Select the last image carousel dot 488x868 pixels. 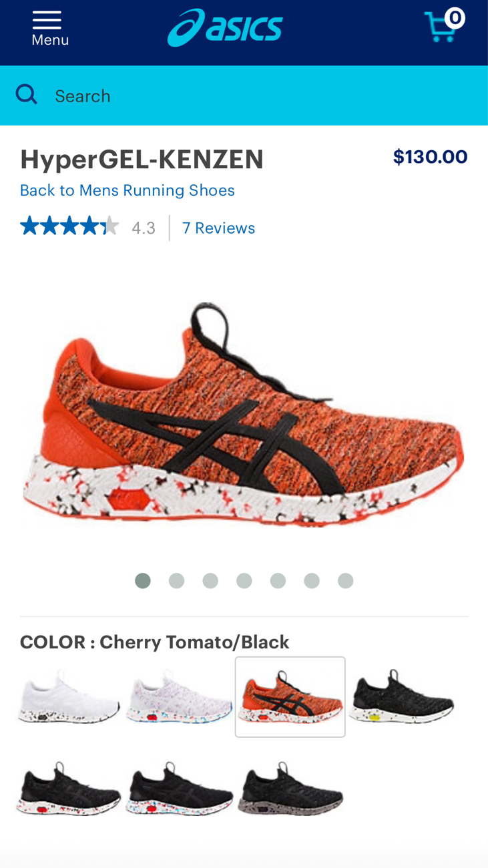pos(345,581)
